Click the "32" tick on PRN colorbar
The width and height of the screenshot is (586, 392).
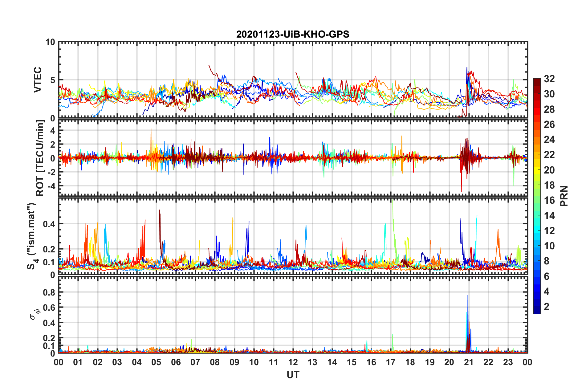pyautogui.click(x=549, y=79)
